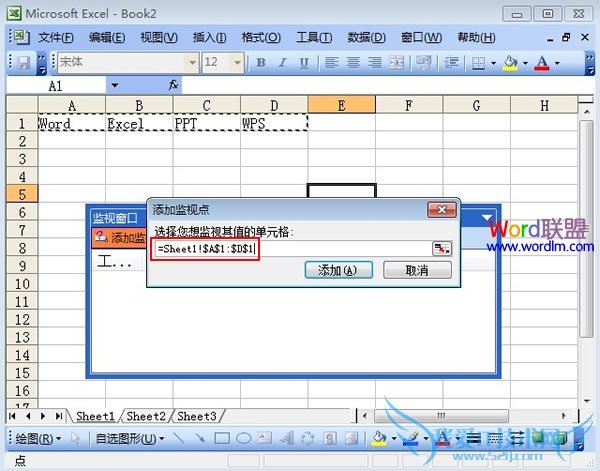
Task: Click the previous sheet navigation arrow
Action: tap(28, 416)
